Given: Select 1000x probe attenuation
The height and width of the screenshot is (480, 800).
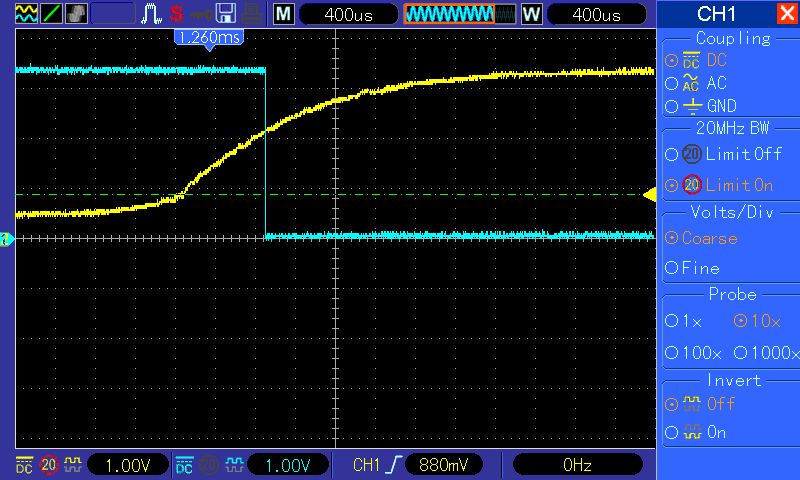Looking at the screenshot, I should (766, 352).
